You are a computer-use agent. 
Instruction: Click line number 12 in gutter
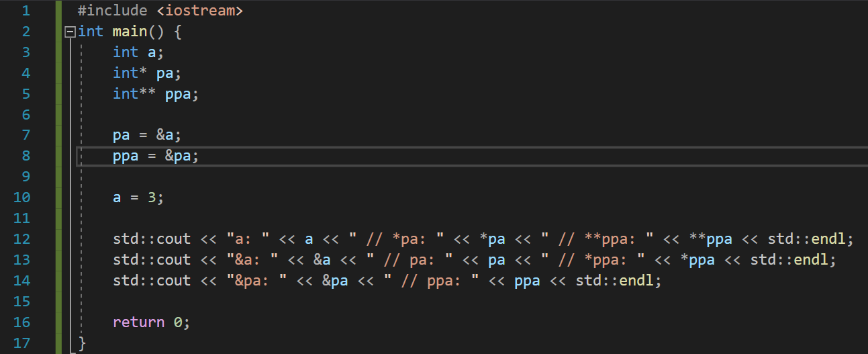tap(21, 239)
